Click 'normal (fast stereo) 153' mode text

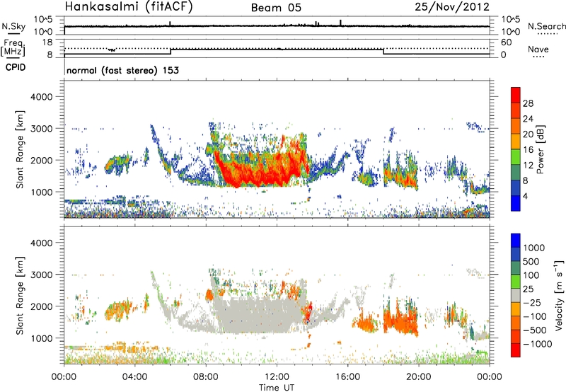(122, 70)
